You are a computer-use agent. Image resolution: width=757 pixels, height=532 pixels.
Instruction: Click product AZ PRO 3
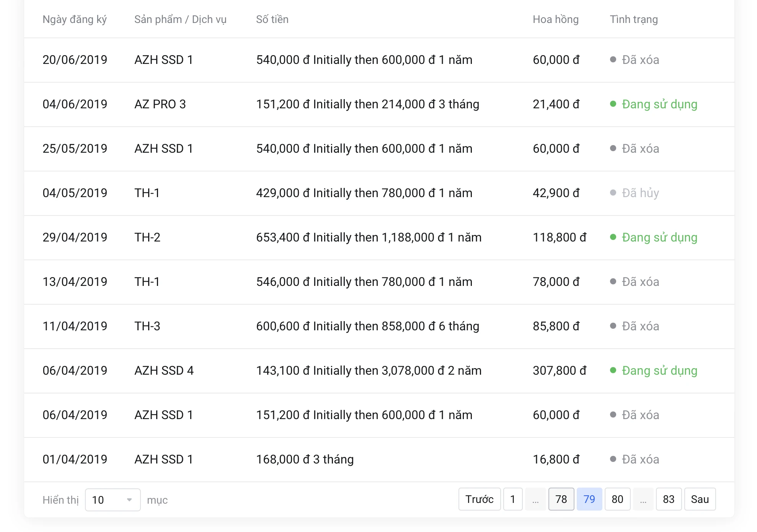tap(160, 104)
